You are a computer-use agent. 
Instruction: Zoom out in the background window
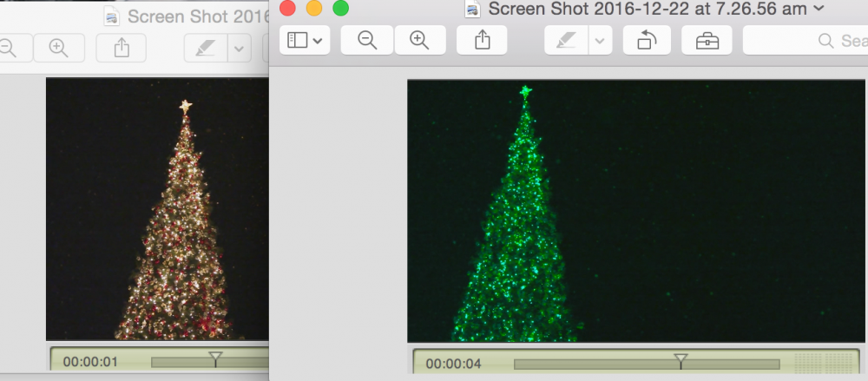coord(9,48)
